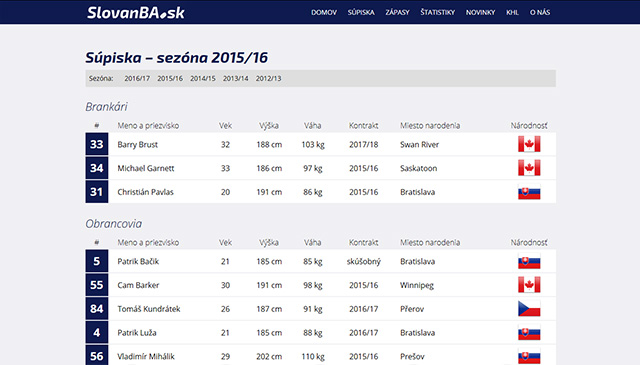Select player name Tomáš Kundrátek
This screenshot has width=640, height=365.
point(149,309)
